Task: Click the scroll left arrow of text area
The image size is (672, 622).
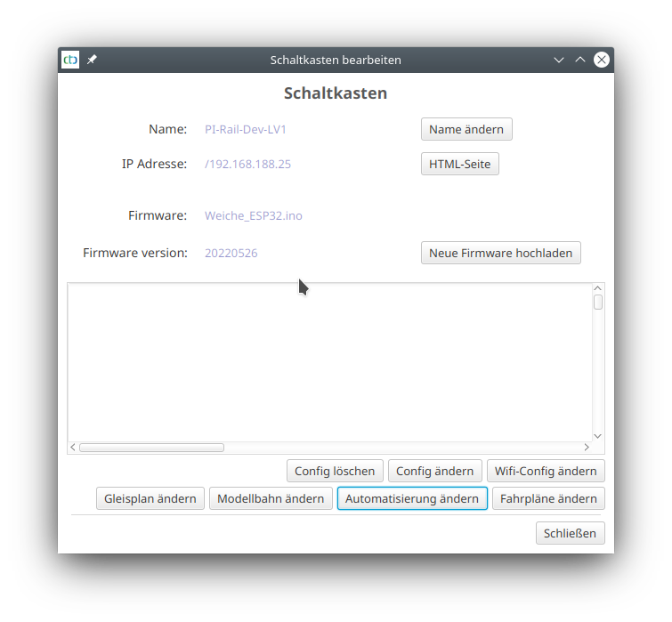Action: click(73, 448)
